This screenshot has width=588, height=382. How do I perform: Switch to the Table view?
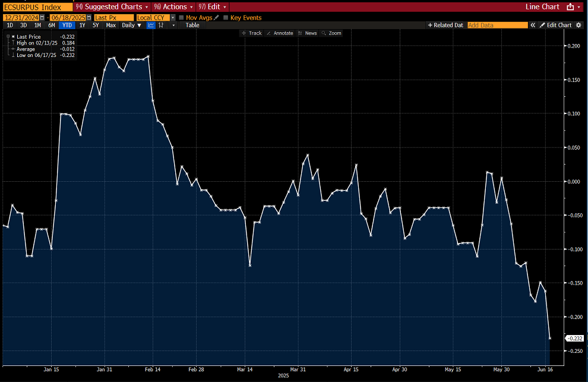coord(192,25)
